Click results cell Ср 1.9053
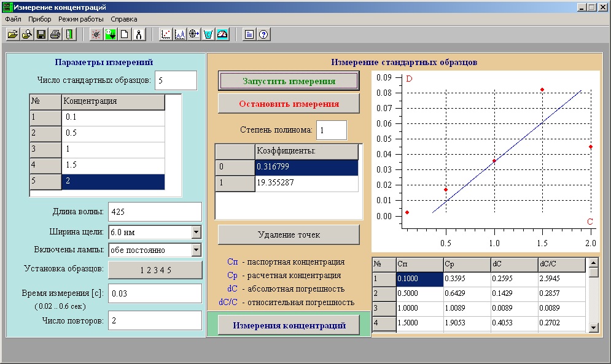This screenshot has width=611, height=364. tap(467, 323)
